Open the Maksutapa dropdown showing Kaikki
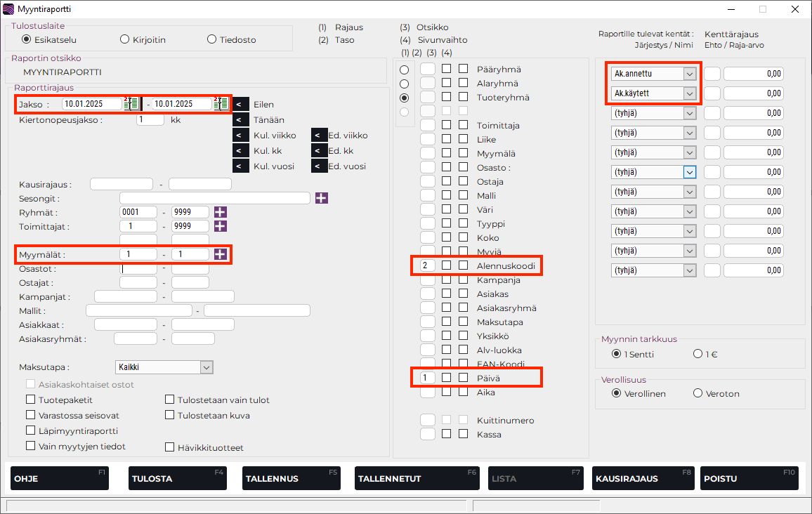This screenshot has height=514, width=812. (x=206, y=367)
